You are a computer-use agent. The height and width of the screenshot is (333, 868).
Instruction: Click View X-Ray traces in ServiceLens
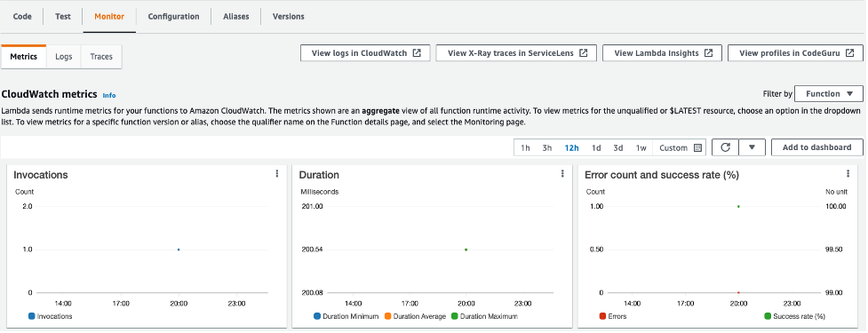516,53
